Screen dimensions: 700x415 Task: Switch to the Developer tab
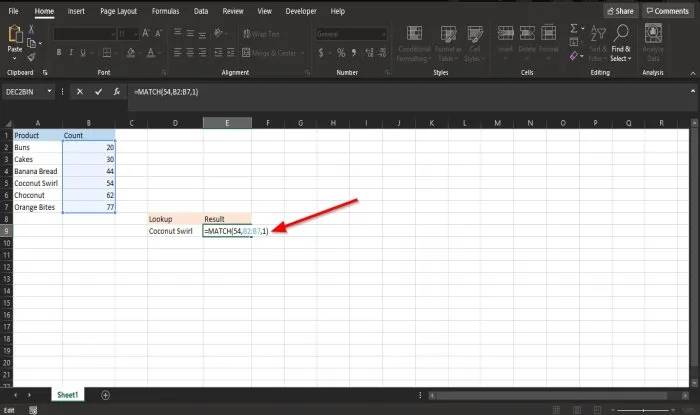point(301,11)
